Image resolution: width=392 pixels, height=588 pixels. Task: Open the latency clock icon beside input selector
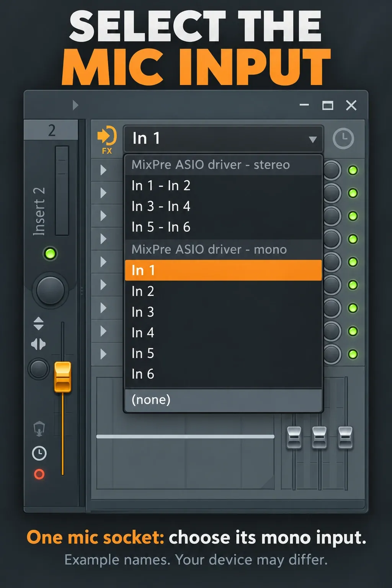tap(343, 139)
